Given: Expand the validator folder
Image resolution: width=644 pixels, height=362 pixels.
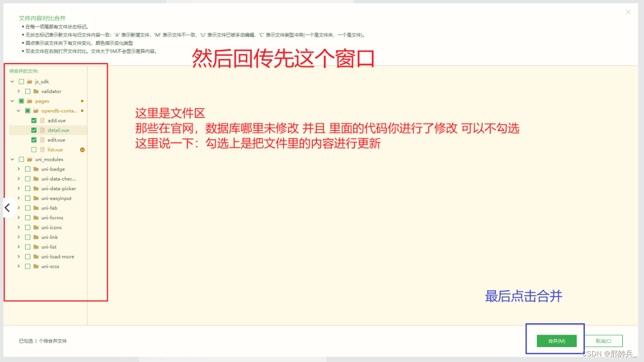Looking at the screenshot, I should (x=18, y=91).
